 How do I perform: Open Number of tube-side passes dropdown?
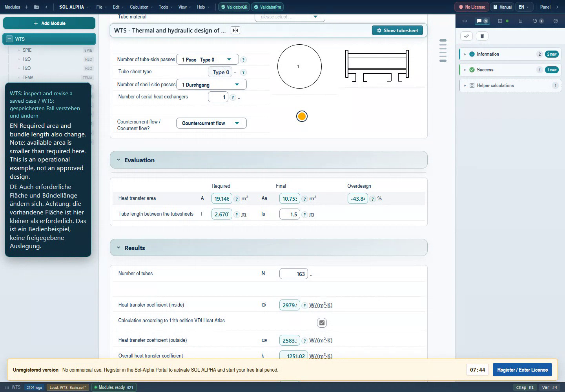(208, 60)
